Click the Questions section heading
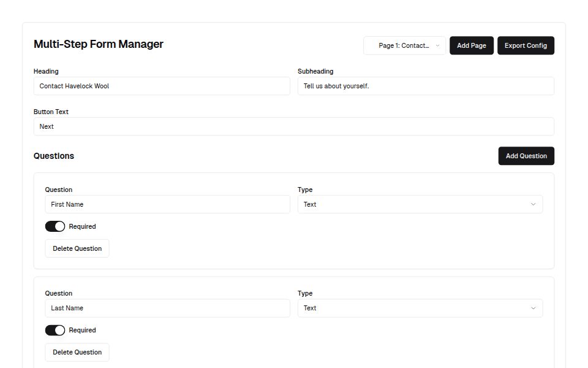 point(53,156)
